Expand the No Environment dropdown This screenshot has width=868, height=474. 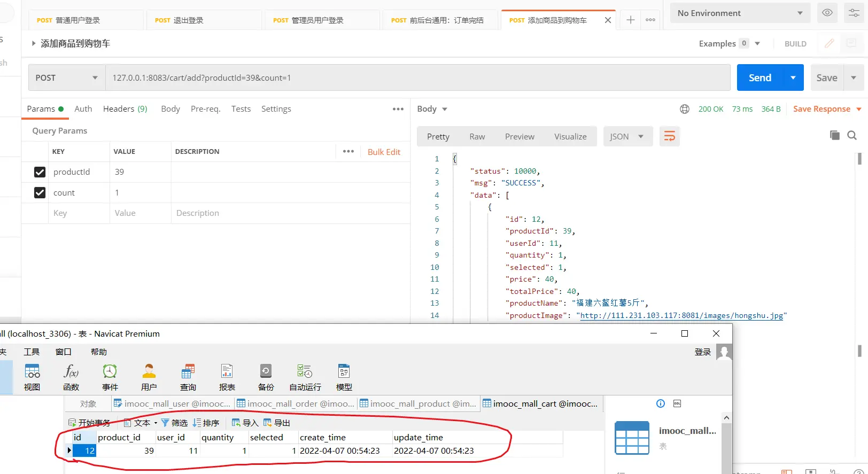coord(740,13)
